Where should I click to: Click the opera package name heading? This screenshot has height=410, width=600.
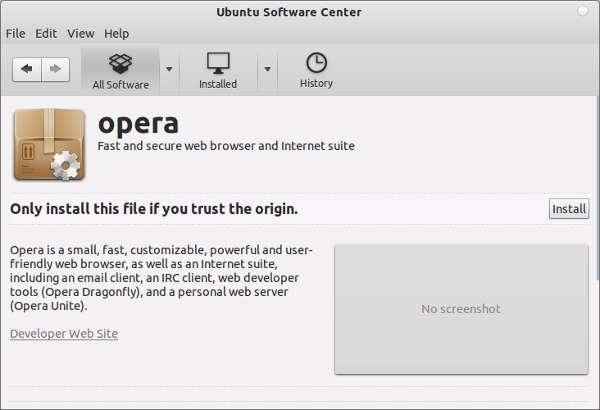(x=138, y=123)
